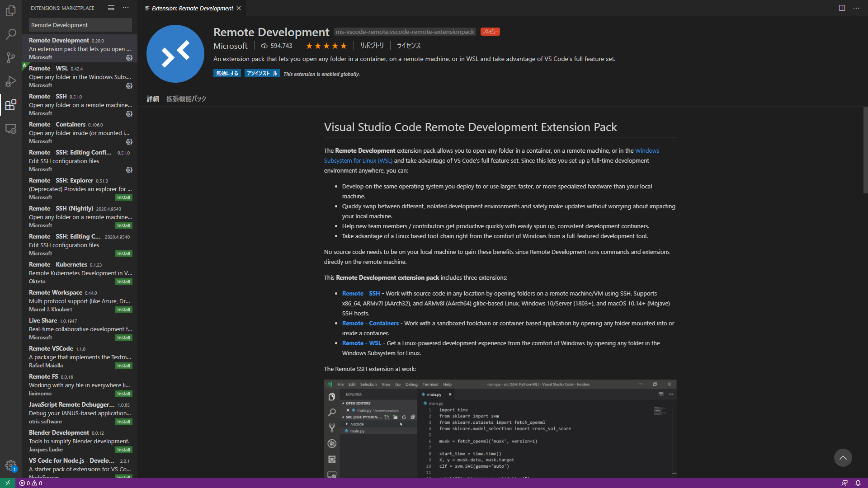868x488 pixels.
Task: Open Extensions view more actions ellipsis
Action: (x=126, y=8)
